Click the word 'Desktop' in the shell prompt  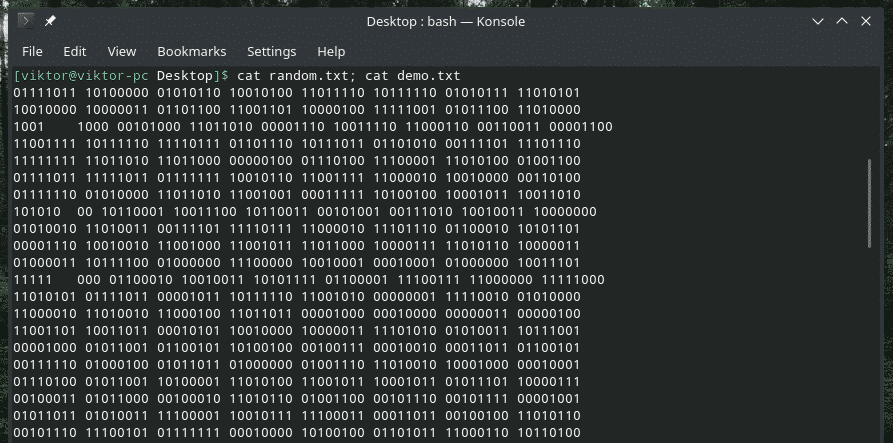coord(184,76)
